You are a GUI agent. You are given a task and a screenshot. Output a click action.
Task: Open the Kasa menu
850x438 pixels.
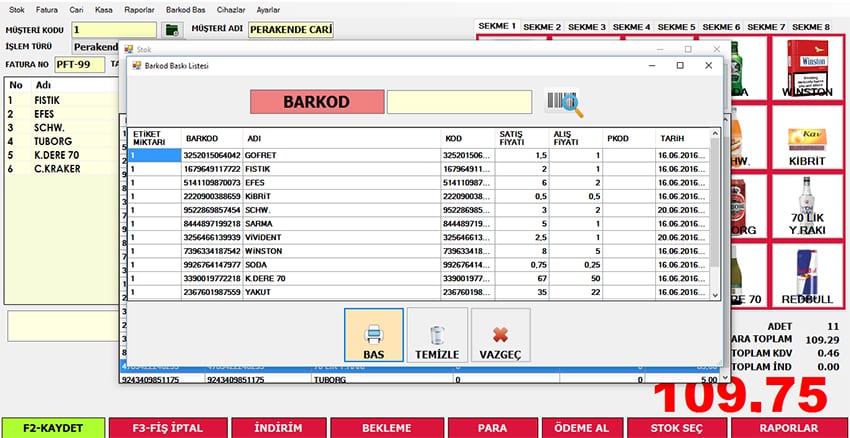[104, 10]
